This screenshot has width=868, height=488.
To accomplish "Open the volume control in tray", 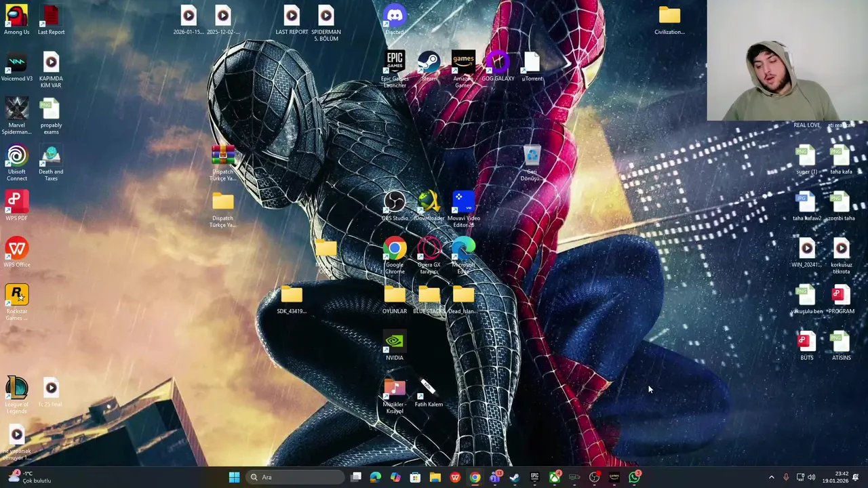I will pos(812,477).
